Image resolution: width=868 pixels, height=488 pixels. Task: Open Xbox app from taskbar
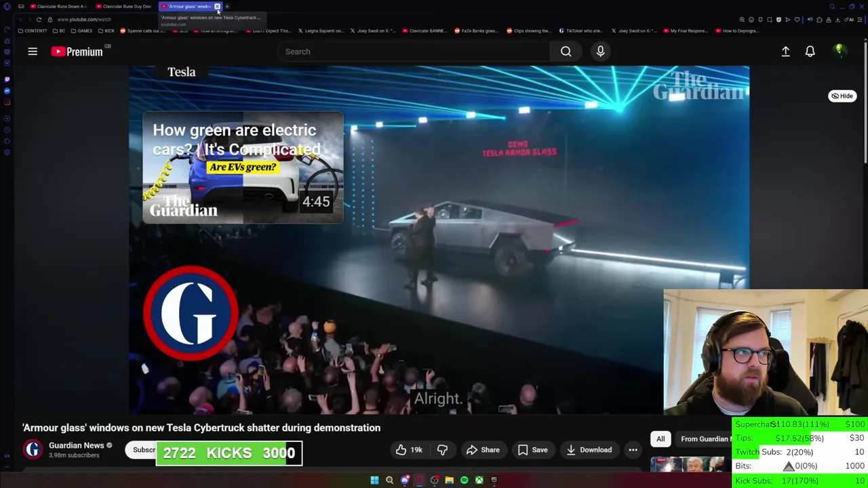(x=479, y=481)
